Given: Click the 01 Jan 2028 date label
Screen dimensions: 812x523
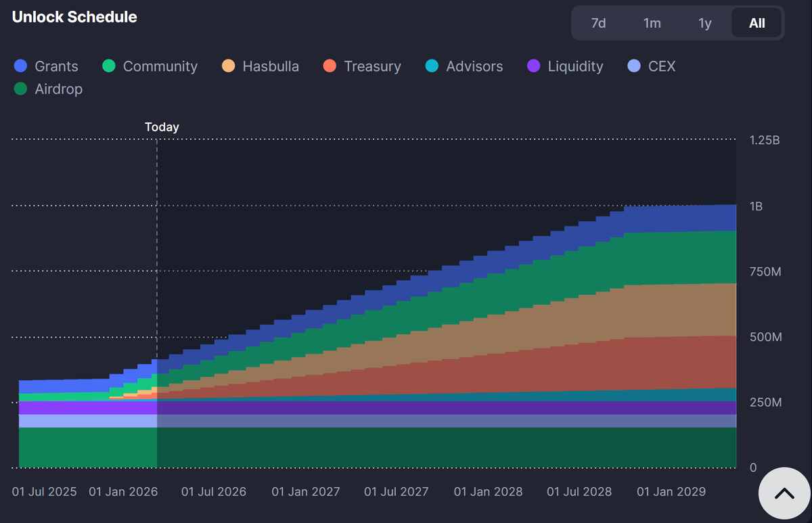Looking at the screenshot, I should pos(489,492).
